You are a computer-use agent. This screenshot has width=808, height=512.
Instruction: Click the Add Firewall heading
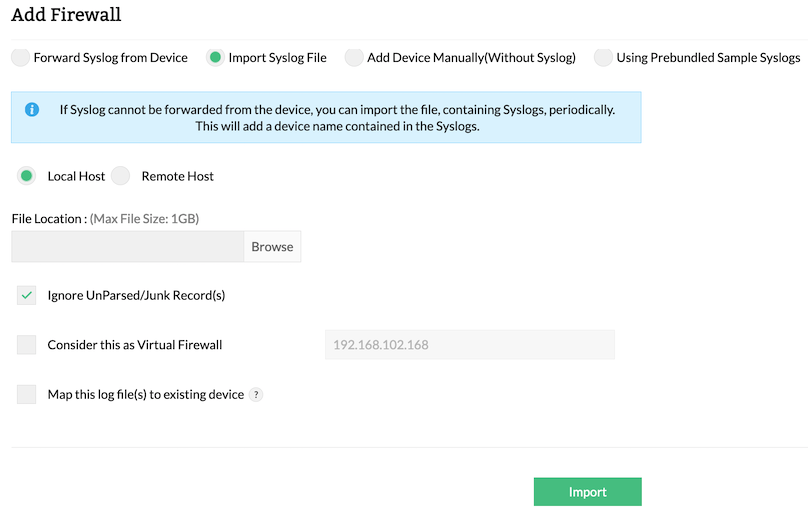tap(66, 16)
